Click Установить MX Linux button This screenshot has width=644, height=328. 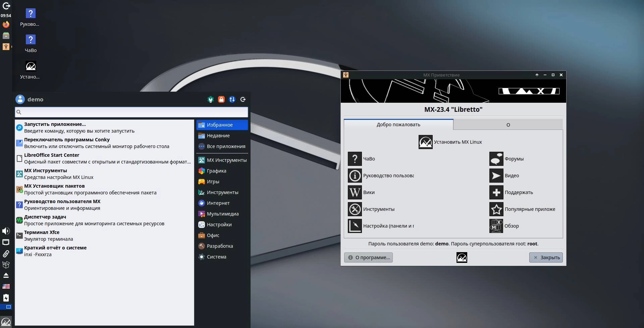(x=450, y=142)
